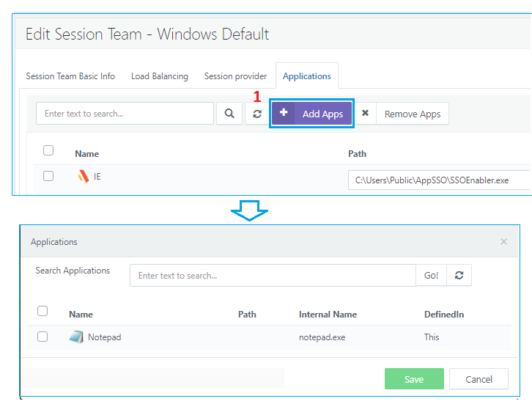Click the Add Apps button
The image size is (532, 404).
point(312,114)
